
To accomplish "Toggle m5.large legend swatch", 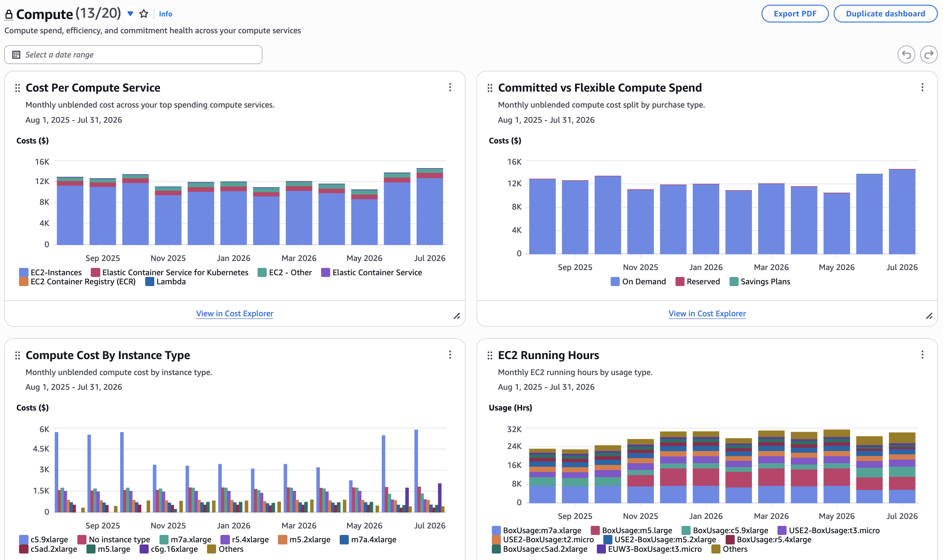I will click(91, 549).
